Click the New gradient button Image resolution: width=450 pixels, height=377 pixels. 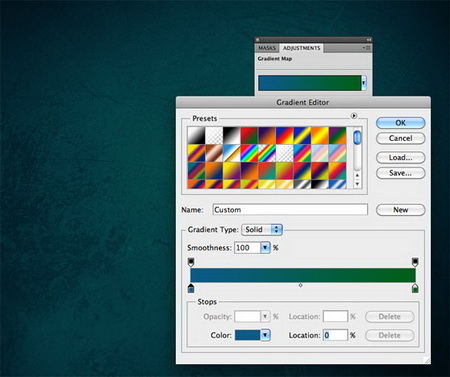coord(401,210)
